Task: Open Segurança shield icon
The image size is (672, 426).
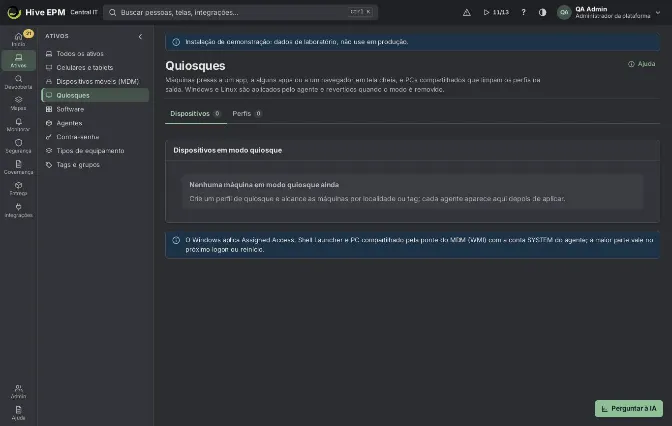Action: coord(18,146)
